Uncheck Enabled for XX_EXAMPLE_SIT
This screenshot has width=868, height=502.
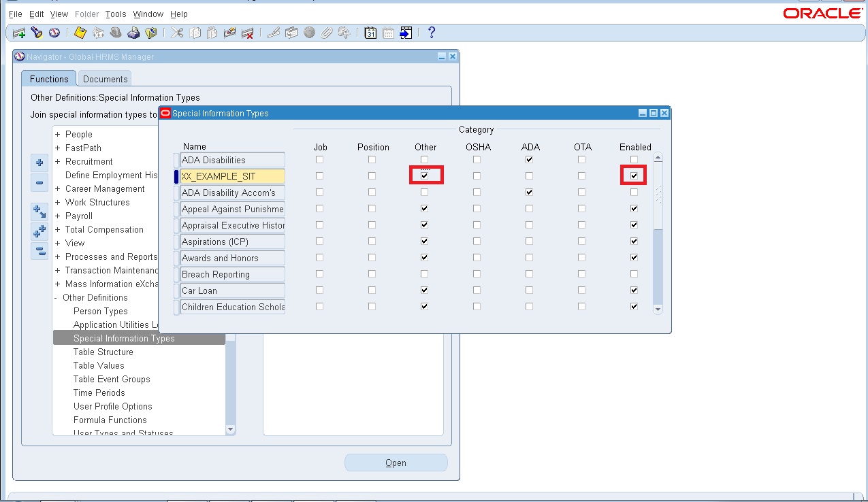[633, 175]
